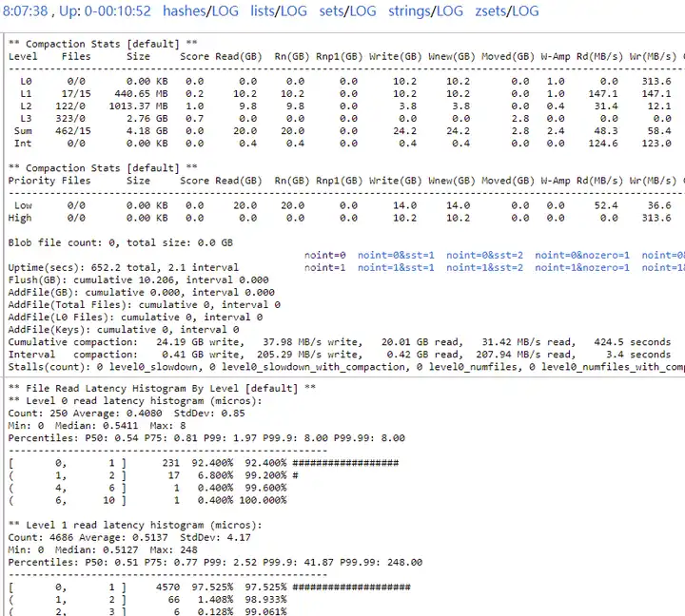Open the LOG link after strings
The image size is (685, 616).
449,10
